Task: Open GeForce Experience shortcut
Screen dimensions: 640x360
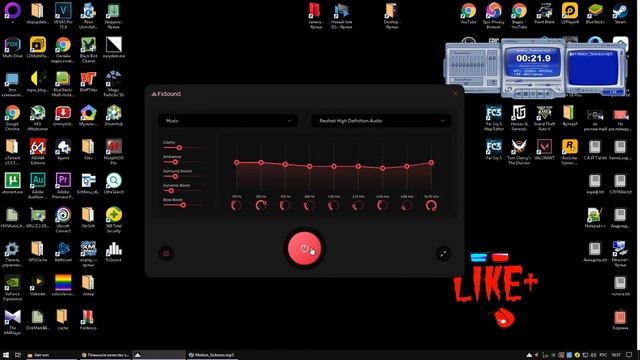Action: 12,288
